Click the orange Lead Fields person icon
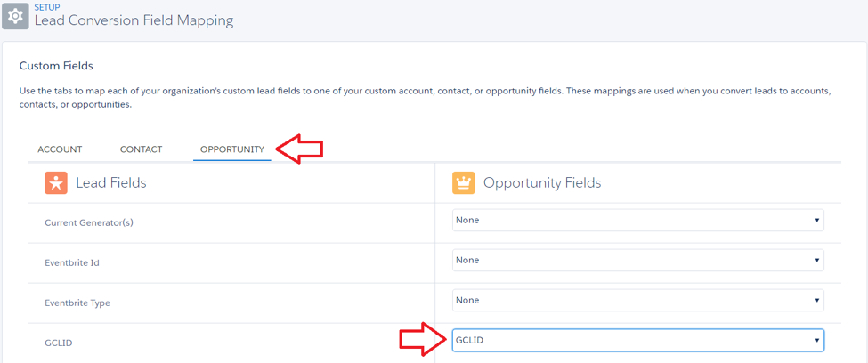 tap(56, 182)
